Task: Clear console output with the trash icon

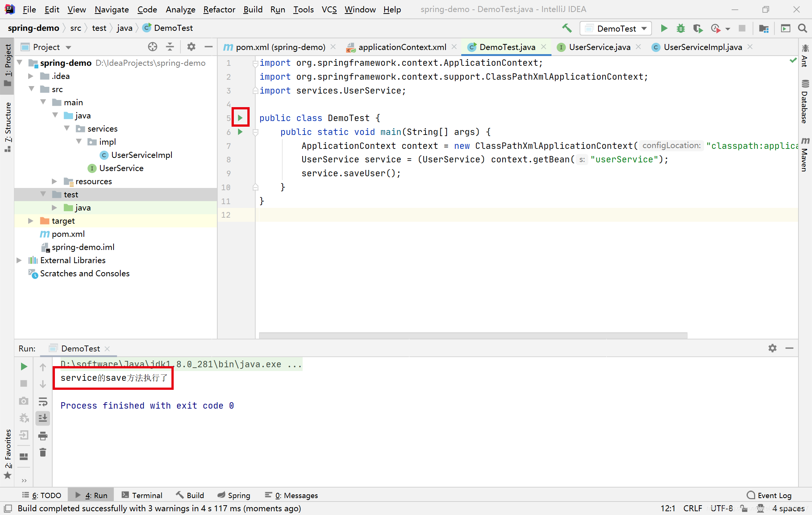Action: [43, 452]
